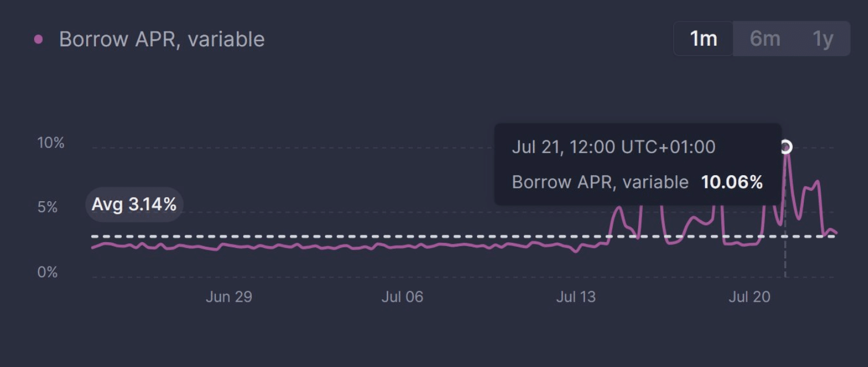This screenshot has width=868, height=367.
Task: Click the pink legend dot
Action: click(39, 39)
